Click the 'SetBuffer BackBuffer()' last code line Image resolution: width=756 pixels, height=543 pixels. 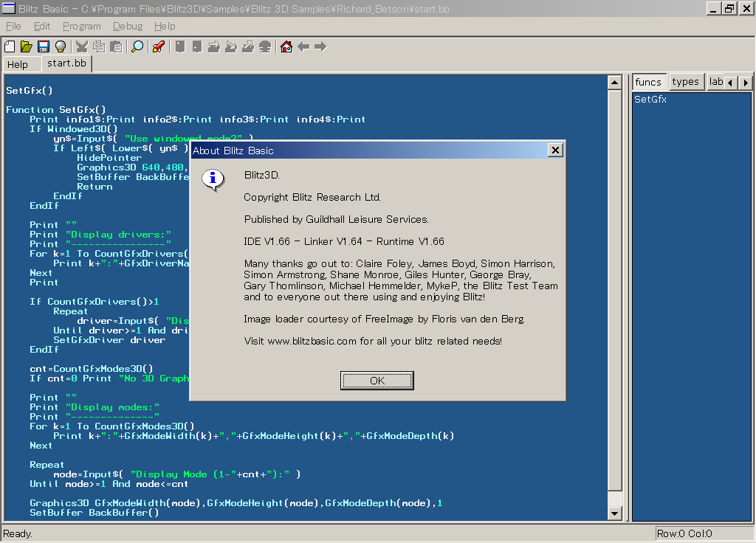(x=94, y=513)
